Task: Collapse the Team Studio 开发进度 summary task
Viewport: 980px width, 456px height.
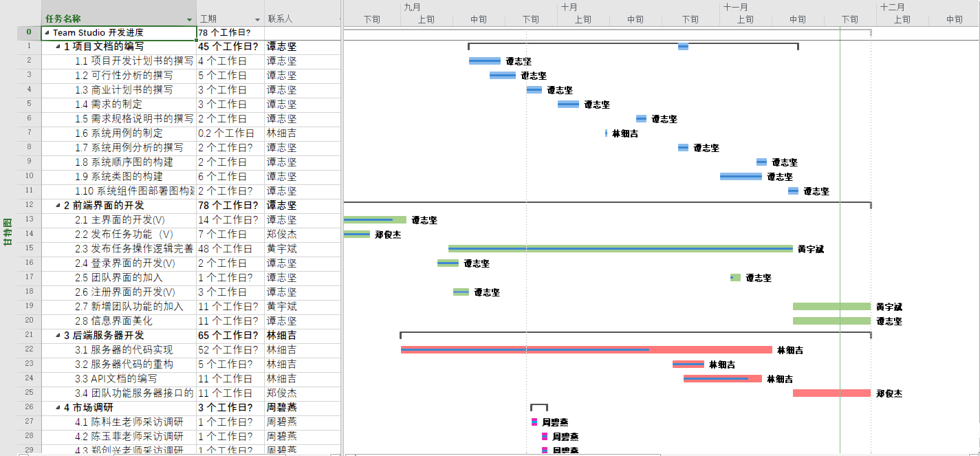Action: pos(47,32)
